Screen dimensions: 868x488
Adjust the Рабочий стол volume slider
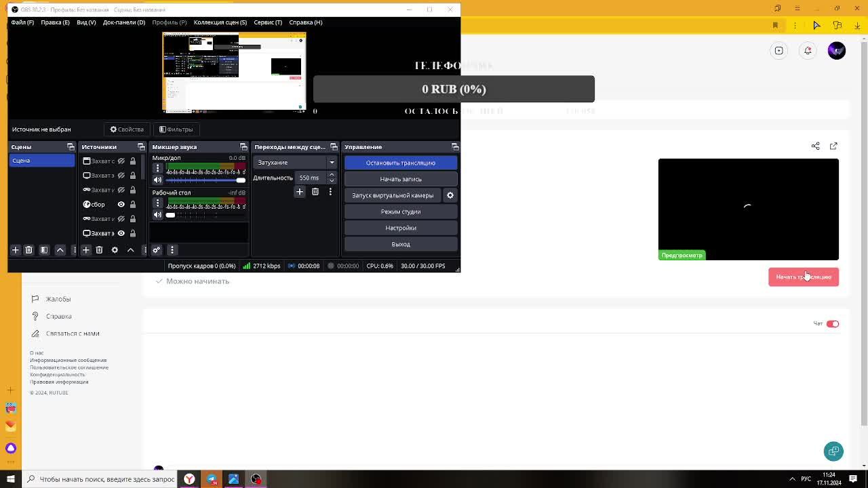tap(205, 215)
